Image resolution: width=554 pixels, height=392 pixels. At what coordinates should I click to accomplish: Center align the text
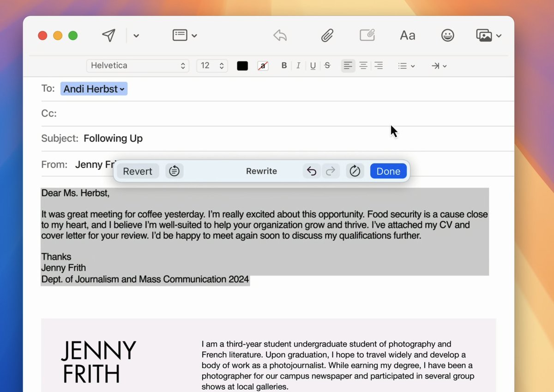363,66
